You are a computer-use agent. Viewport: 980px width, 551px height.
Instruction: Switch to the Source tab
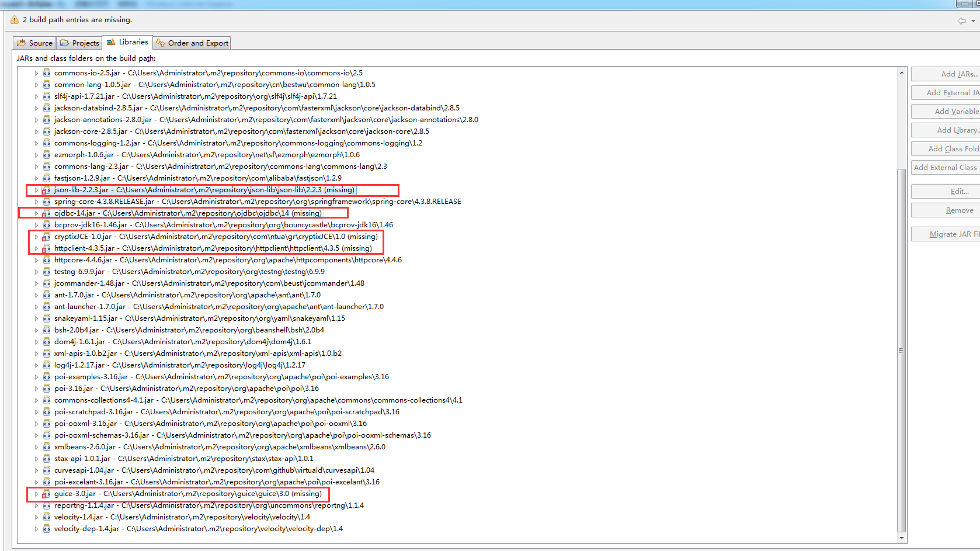click(34, 43)
